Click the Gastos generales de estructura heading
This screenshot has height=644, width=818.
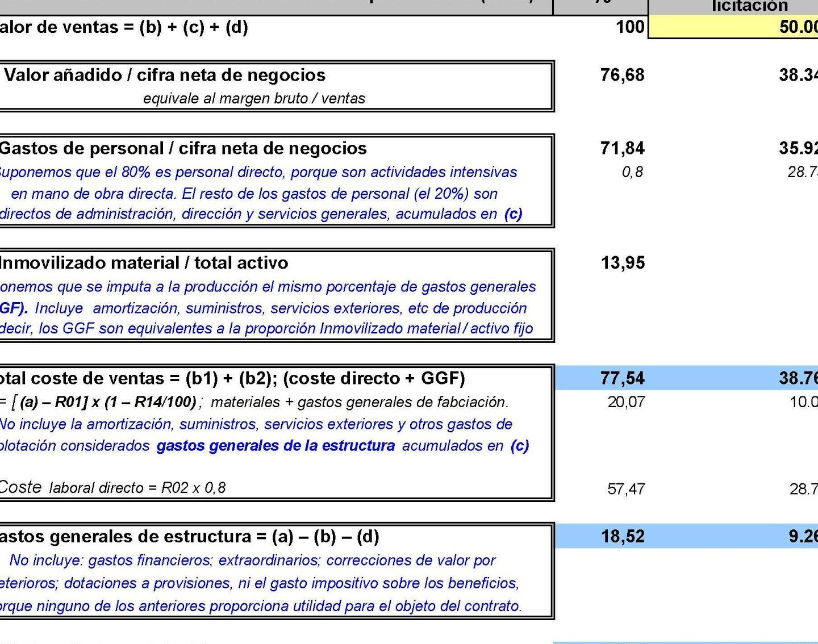click(189, 537)
